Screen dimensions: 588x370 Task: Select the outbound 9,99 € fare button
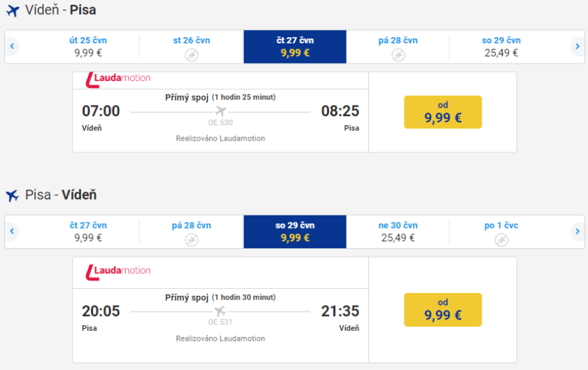point(442,112)
